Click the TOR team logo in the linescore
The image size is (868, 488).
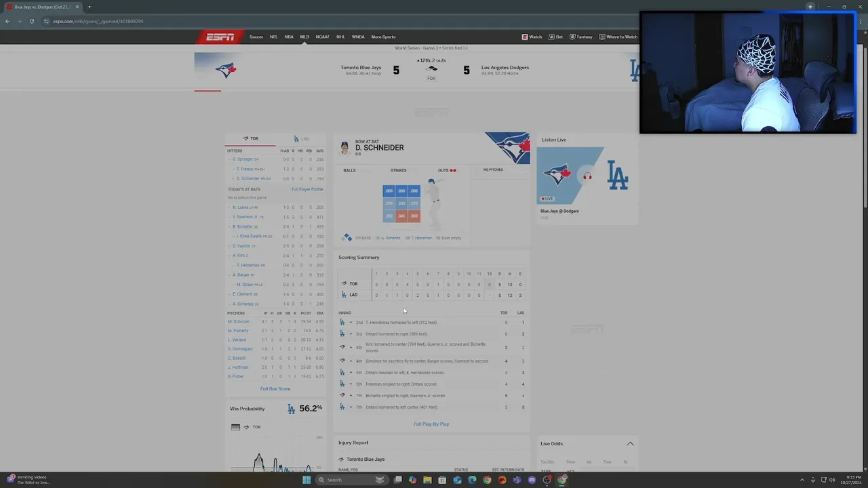click(x=344, y=284)
